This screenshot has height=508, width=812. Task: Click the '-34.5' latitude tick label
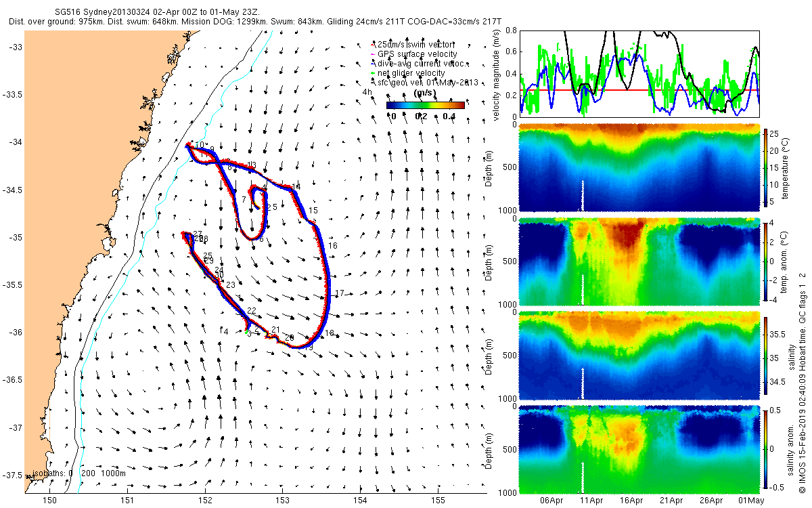click(13, 190)
